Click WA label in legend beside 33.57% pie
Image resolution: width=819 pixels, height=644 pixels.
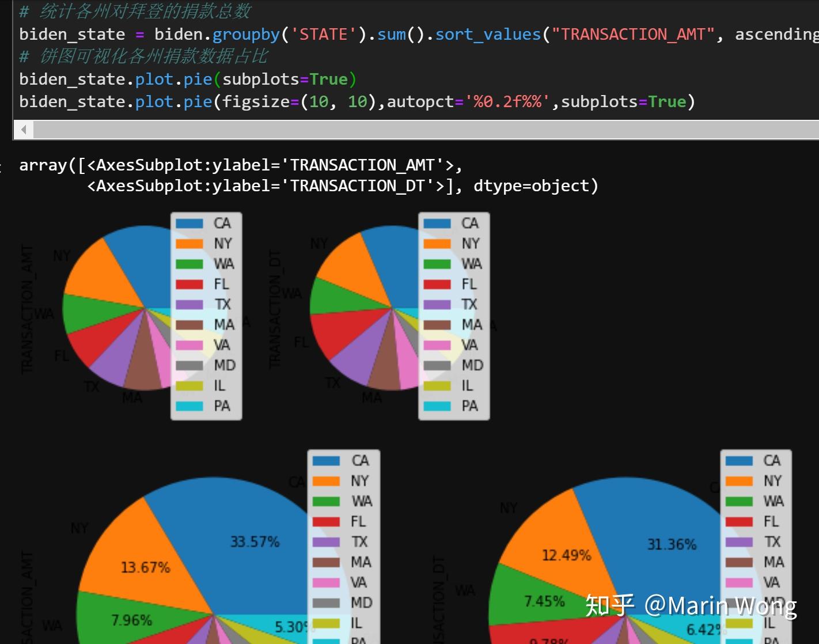coord(362,501)
